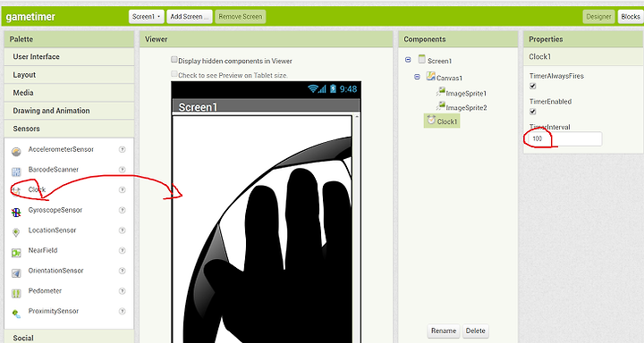The image size is (644, 343).
Task: Toggle Display hidden components in Viewer
Action: (174, 60)
